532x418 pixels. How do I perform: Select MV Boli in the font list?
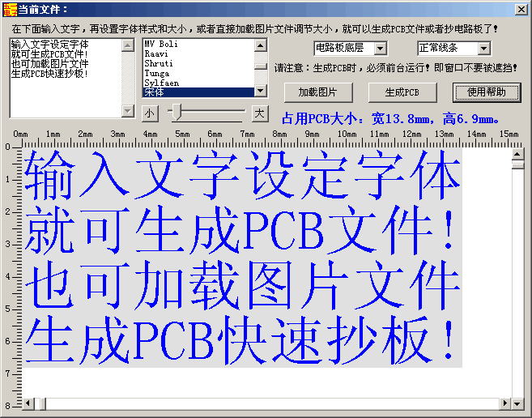point(161,44)
